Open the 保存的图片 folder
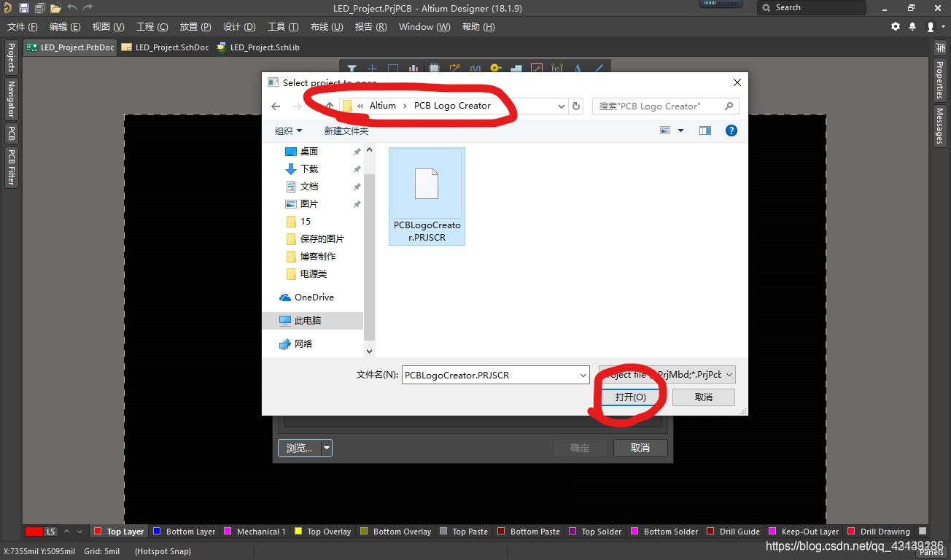Screen dimensions: 951x560 pos(322,238)
